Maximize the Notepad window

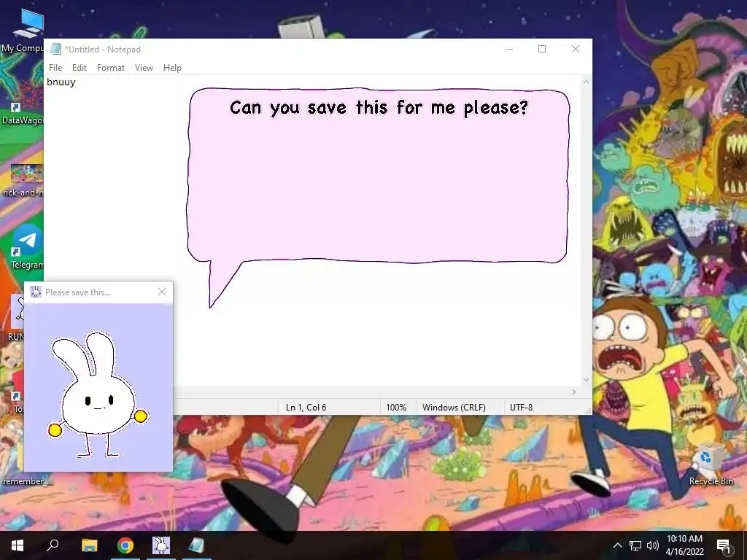click(542, 49)
